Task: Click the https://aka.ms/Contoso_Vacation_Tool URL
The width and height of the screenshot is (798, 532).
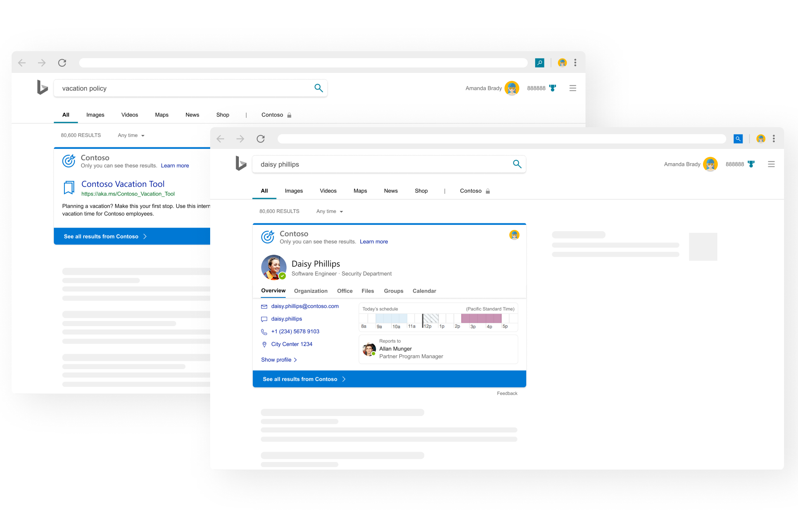Action: (x=128, y=194)
